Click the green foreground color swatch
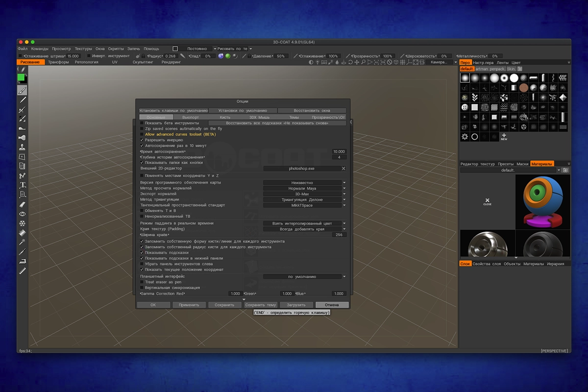This screenshot has height=392, width=588. coord(21,77)
